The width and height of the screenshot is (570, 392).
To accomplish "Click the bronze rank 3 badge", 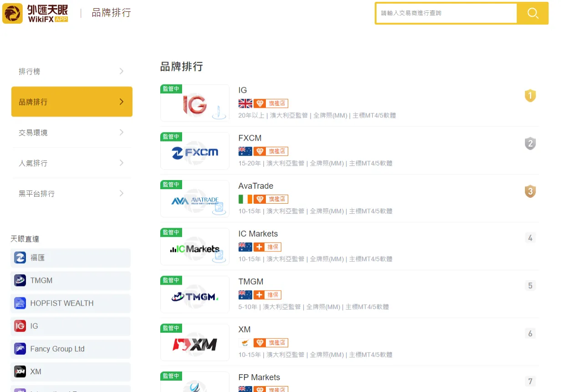I will [530, 191].
